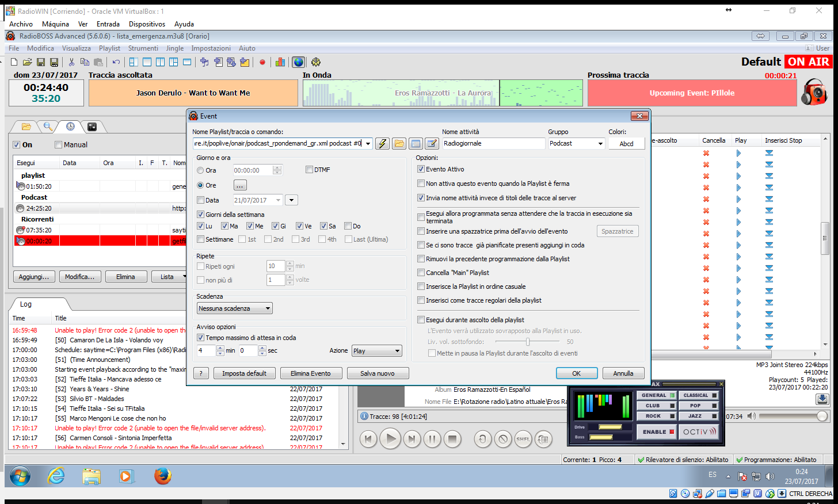Click the blue download arrow icon in track info
The image size is (838, 504).
pos(822,399)
